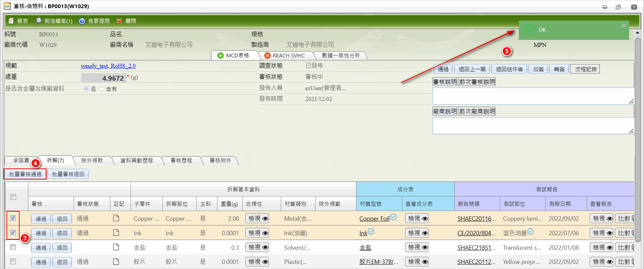644x269 pixels.
Task: Open the note icon in 金盐 row
Action: (116, 247)
